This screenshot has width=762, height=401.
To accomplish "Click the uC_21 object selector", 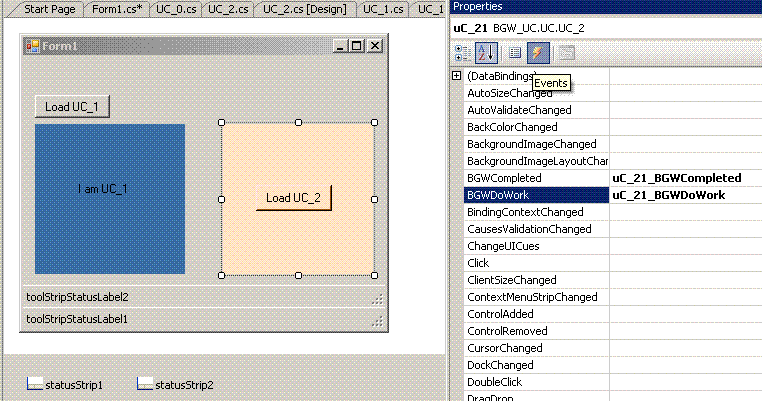I will (x=606, y=28).
